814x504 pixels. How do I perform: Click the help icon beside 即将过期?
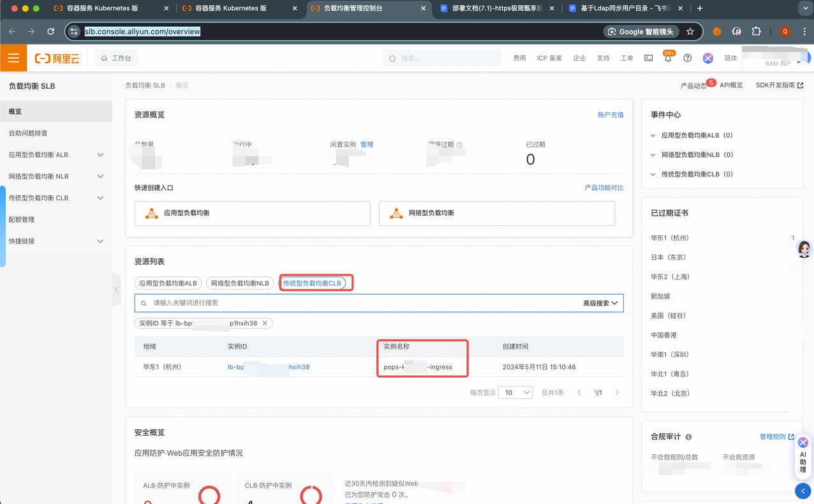[459, 145]
